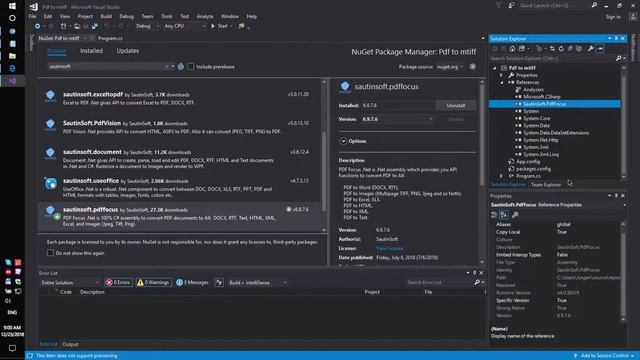Check Do not show this again
Viewport: 640px width, 360px height.
[x=50, y=253]
